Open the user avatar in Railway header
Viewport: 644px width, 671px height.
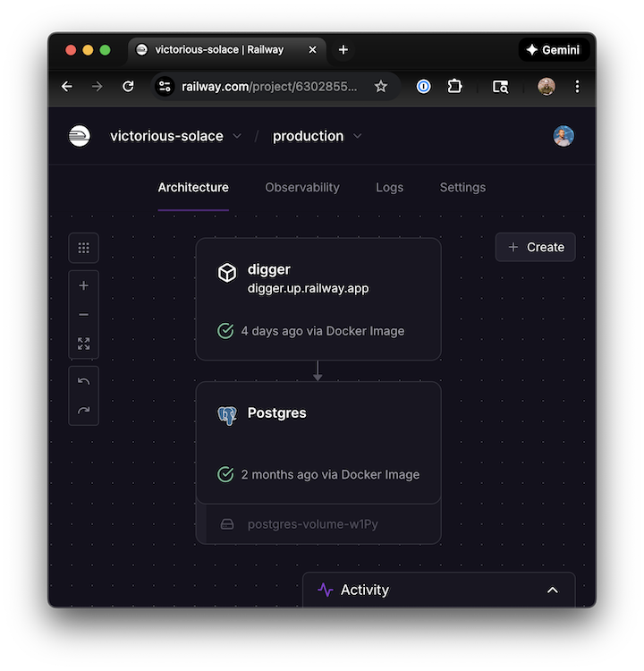point(563,136)
